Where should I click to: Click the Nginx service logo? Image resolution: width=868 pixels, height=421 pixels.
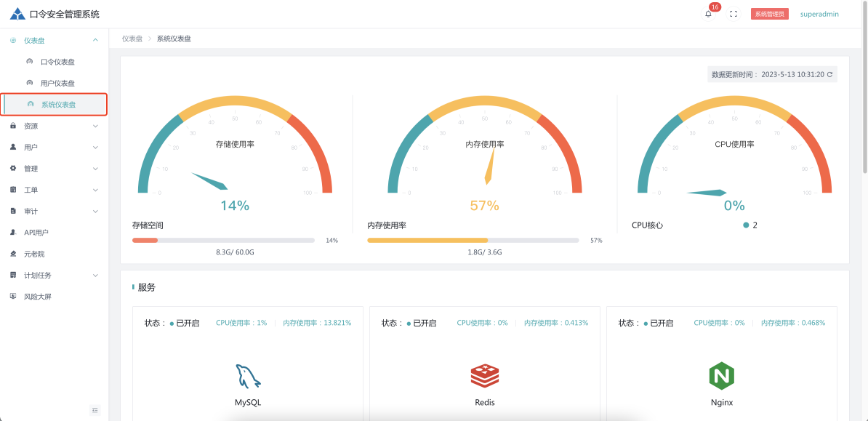coord(721,376)
